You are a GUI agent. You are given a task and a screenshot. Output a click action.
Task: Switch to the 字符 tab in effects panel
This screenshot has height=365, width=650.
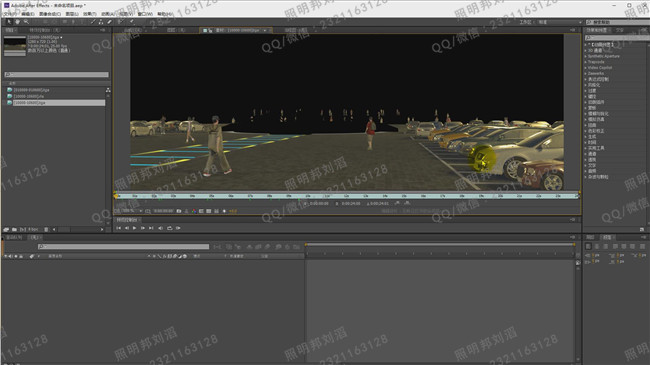pyautogui.click(x=619, y=30)
